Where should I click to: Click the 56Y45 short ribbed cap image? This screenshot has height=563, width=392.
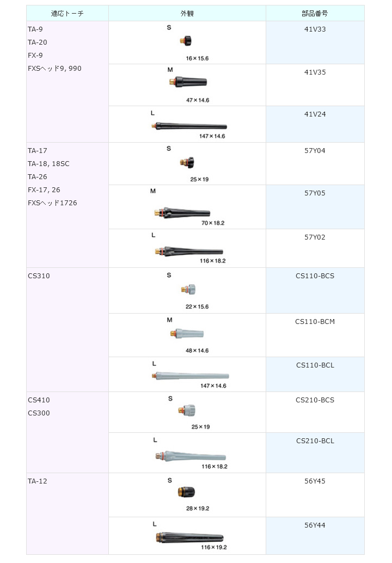186,492
